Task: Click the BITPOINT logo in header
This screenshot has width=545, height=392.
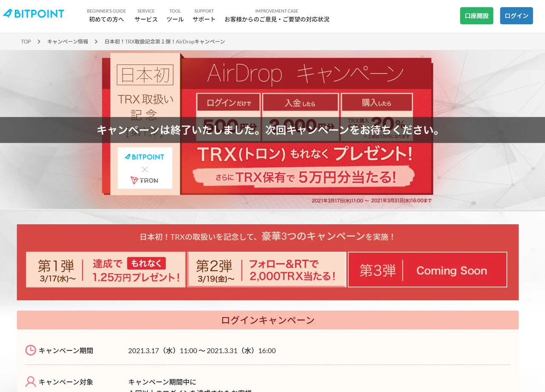Action: (33, 14)
